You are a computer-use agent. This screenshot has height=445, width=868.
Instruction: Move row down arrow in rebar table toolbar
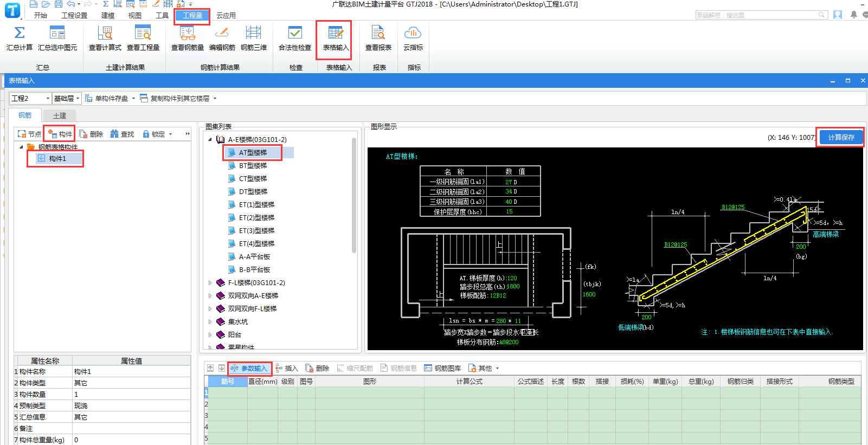pyautogui.click(x=222, y=368)
